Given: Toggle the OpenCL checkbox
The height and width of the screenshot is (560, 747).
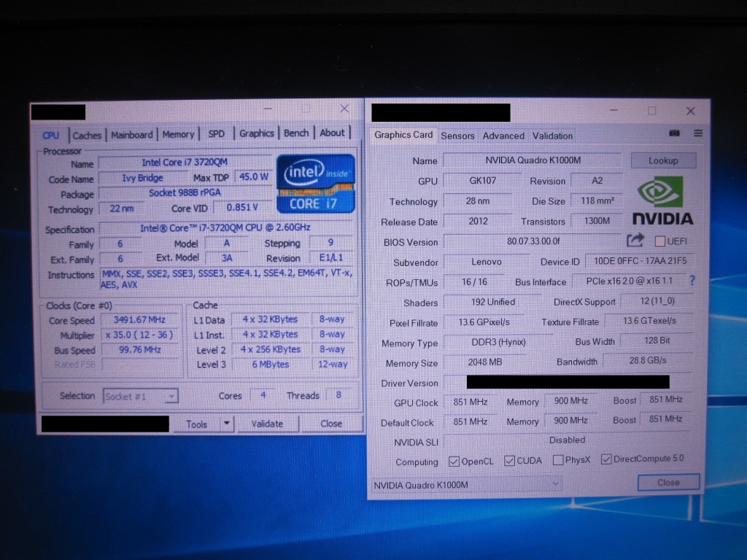Looking at the screenshot, I should coord(454,462).
